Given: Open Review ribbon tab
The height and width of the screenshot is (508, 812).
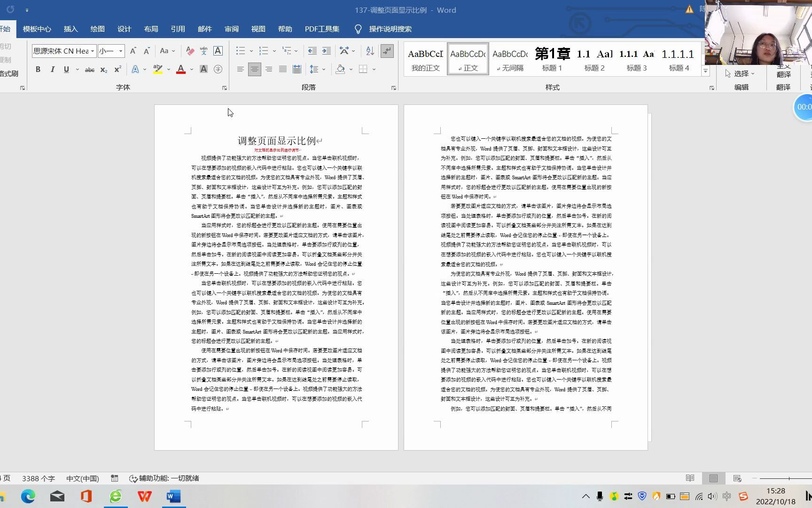Looking at the screenshot, I should [x=231, y=29].
